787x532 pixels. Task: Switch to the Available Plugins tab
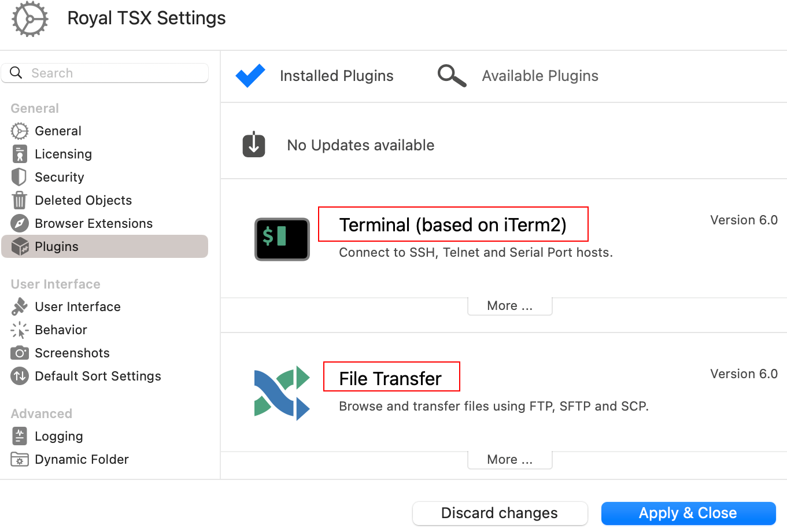coord(518,76)
